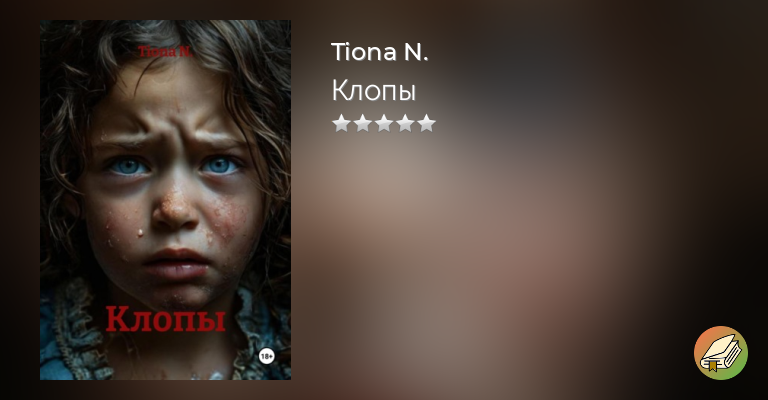The height and width of the screenshot is (400, 768).
Task: Click the 18+ age badge on cover
Action: 266,356
